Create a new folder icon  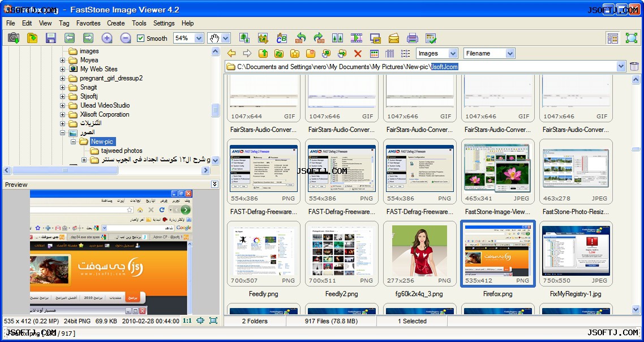[x=311, y=53]
